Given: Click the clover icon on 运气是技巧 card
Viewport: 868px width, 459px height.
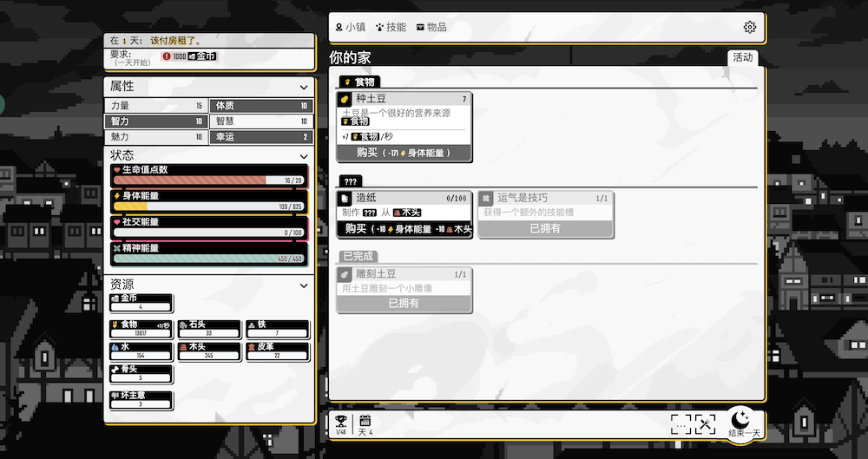Looking at the screenshot, I should (486, 198).
